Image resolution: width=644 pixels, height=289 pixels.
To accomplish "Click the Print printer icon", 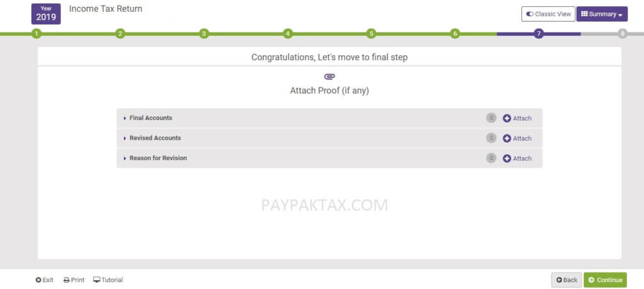I will point(67,280).
